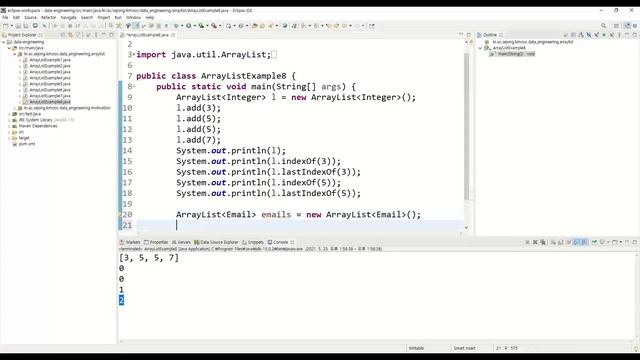Select the Data Source Explorer tab

coord(216,242)
